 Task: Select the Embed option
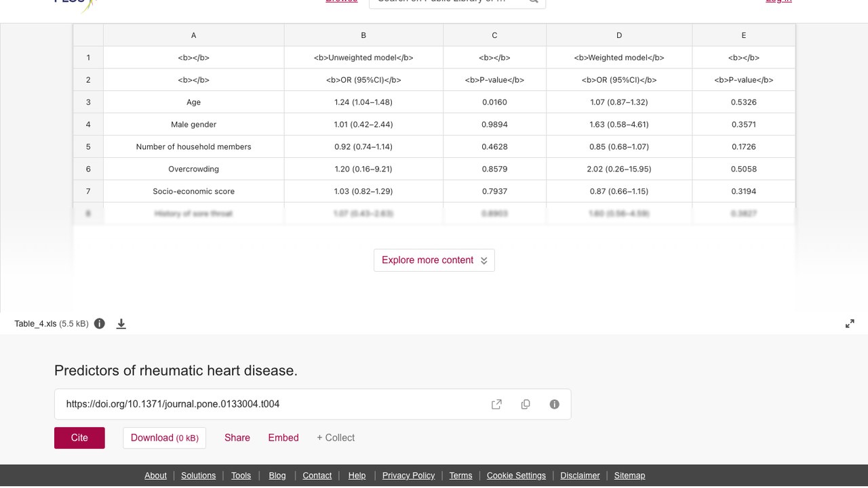point(283,438)
